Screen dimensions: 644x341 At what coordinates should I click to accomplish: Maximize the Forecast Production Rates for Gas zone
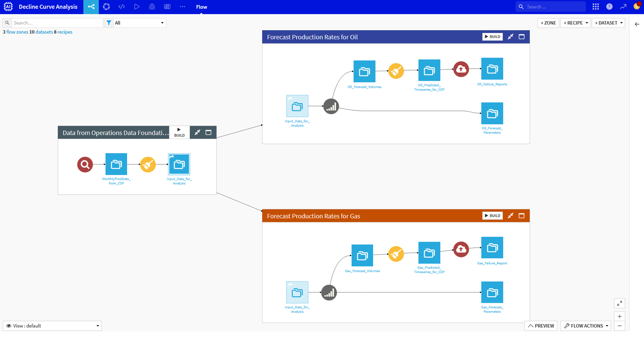click(522, 216)
